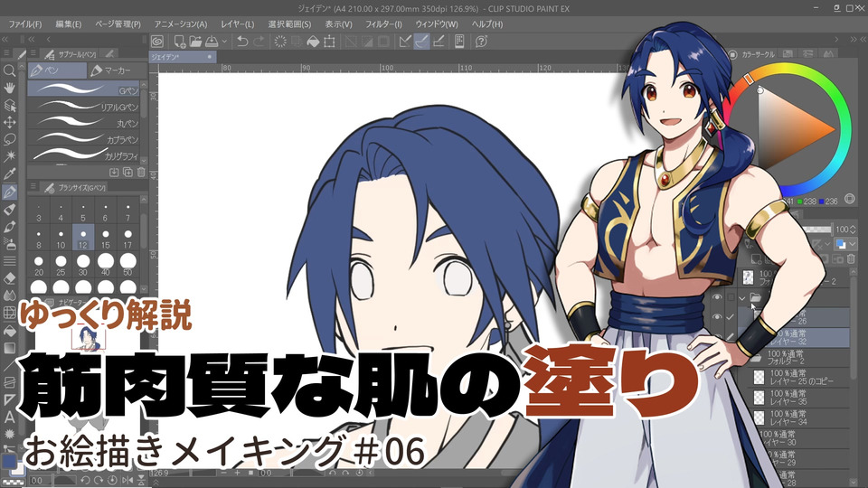Click the Save icon in toolbar

pos(212,42)
